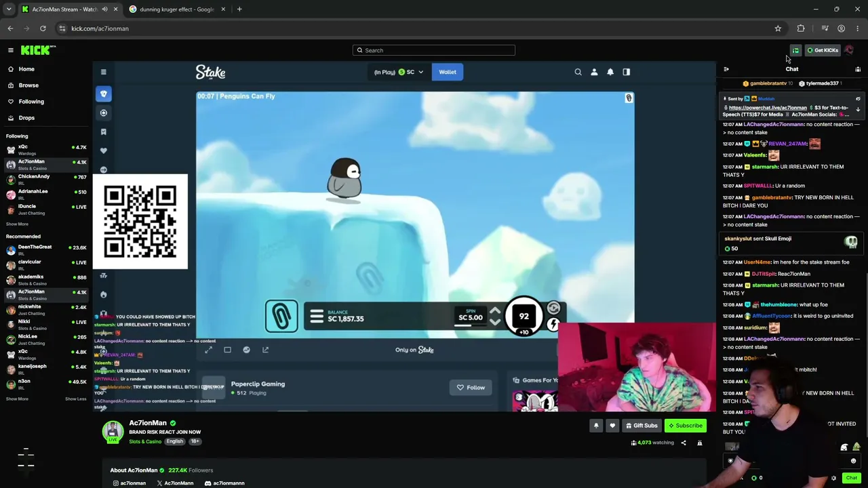Image resolution: width=868 pixels, height=488 pixels.
Task: Open Stake search magnifier
Action: pos(578,72)
